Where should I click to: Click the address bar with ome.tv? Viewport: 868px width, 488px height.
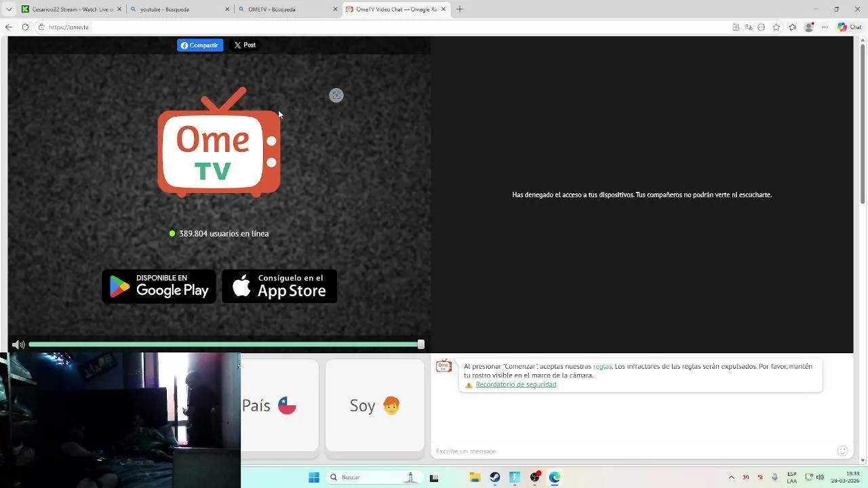pos(380,27)
